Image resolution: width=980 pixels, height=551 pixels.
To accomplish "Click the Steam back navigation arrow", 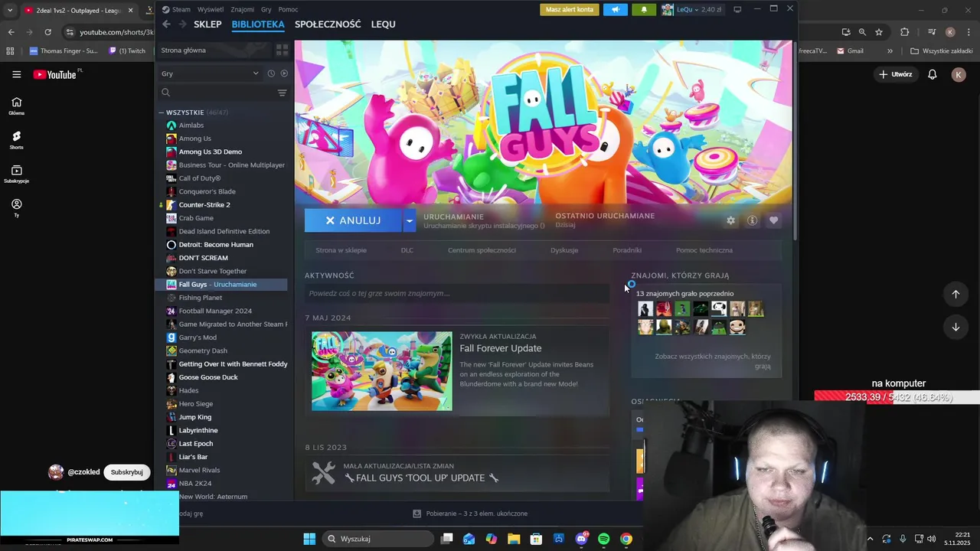I will click(x=166, y=24).
